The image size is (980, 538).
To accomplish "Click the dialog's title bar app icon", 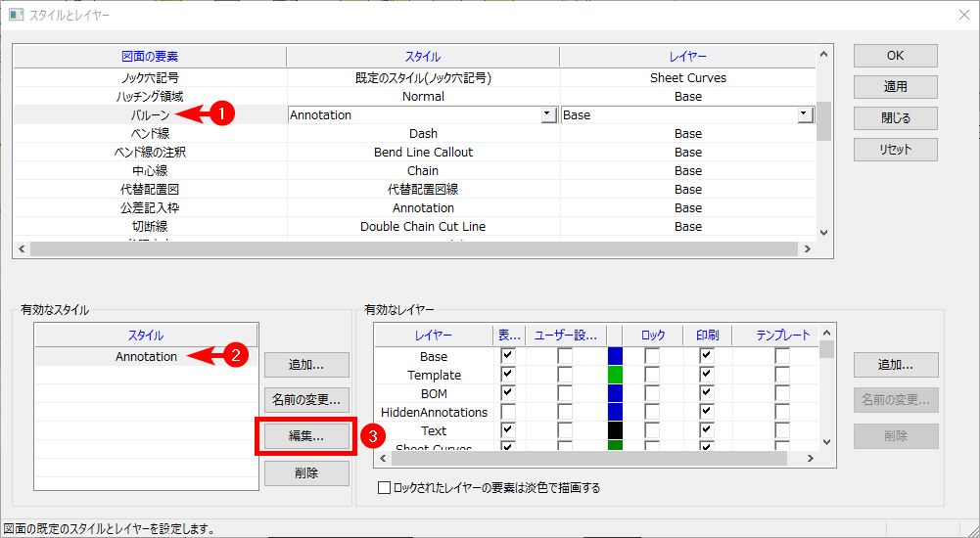I will click(x=16, y=16).
